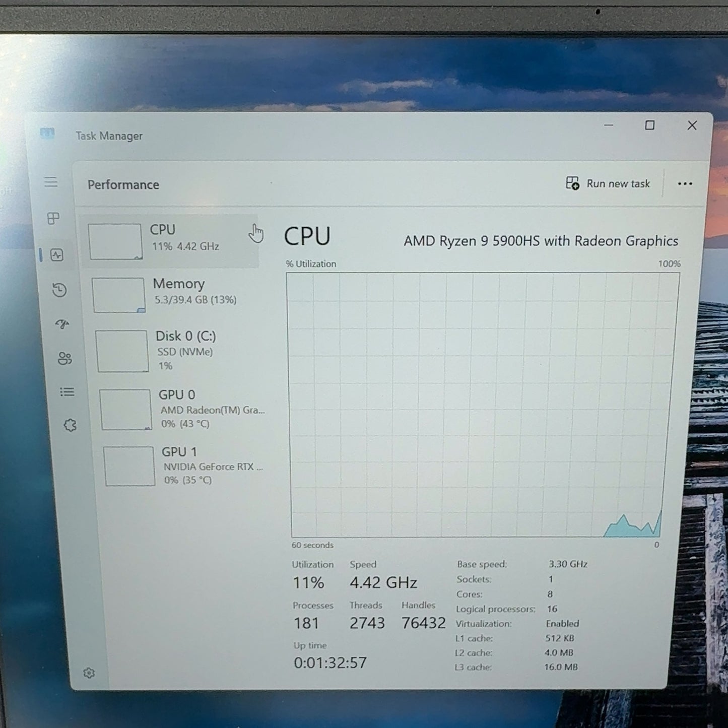The image size is (728, 728).
Task: Open the Startup apps icon
Action: (x=62, y=324)
